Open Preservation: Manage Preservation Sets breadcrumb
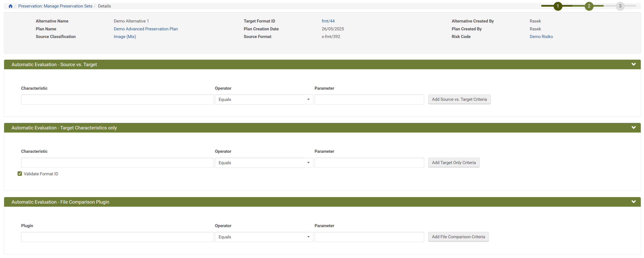 coord(55,6)
